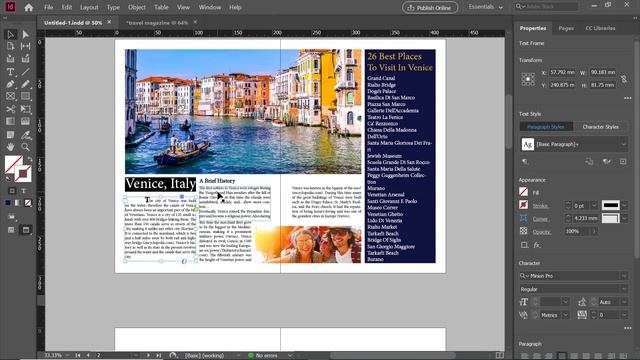The height and width of the screenshot is (360, 640).
Task: Select the Rectangle tool
Action: tap(25, 97)
